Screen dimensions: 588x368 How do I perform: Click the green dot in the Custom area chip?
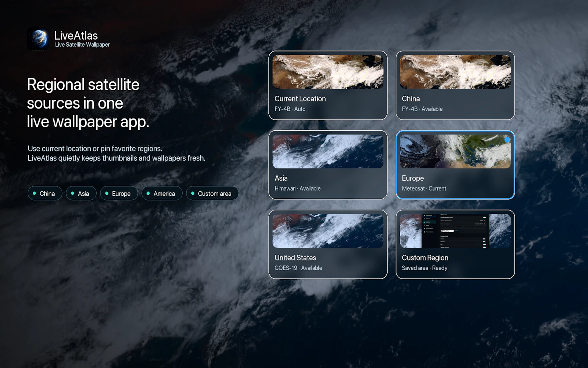click(x=193, y=193)
